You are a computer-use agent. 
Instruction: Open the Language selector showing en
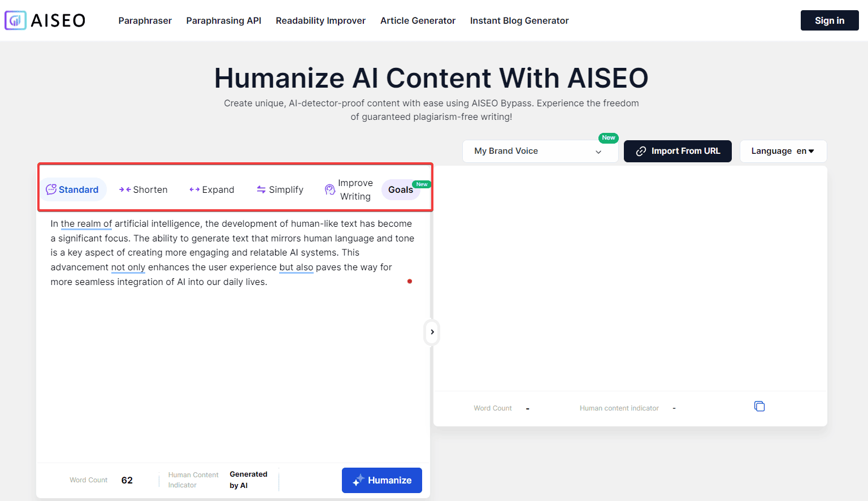[x=783, y=151]
